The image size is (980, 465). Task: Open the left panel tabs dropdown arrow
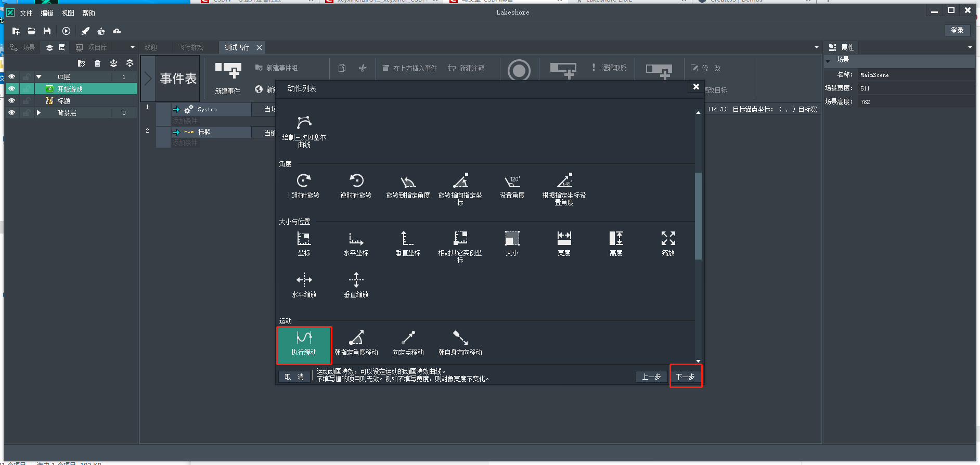click(x=133, y=47)
